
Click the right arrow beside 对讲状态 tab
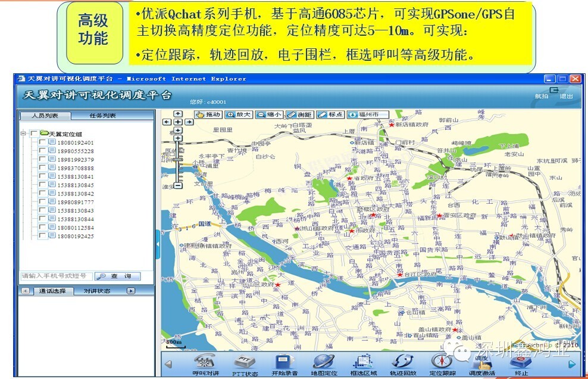point(130,291)
